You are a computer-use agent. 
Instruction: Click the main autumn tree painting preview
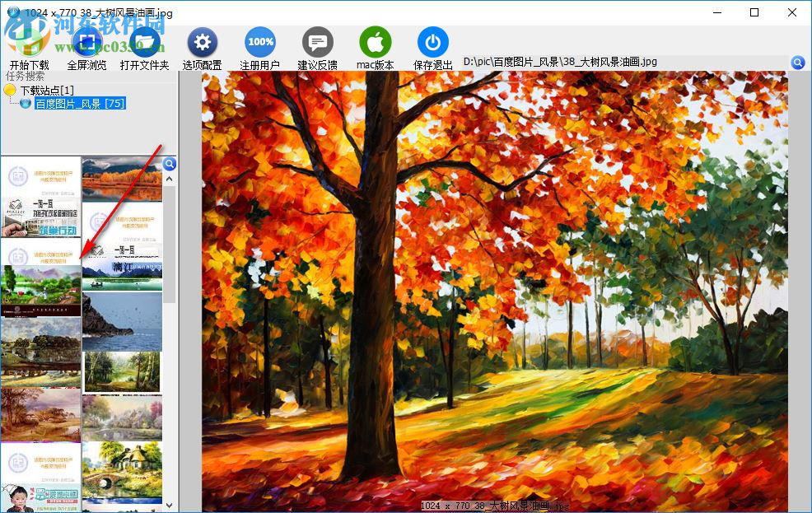(x=495, y=291)
